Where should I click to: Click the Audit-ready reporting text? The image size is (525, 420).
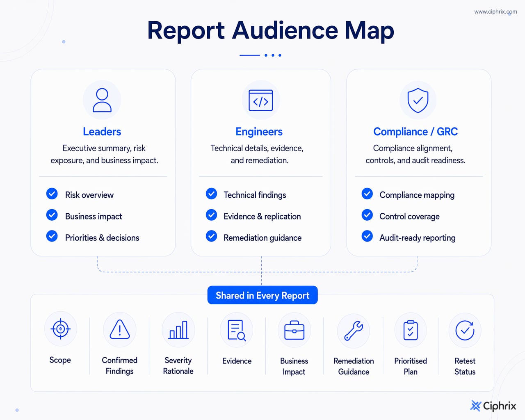[418, 238]
